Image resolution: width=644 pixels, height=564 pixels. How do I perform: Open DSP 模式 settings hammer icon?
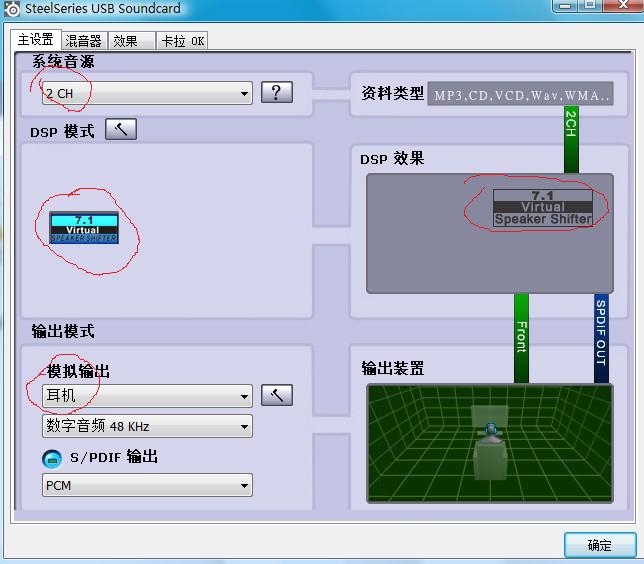click(120, 130)
